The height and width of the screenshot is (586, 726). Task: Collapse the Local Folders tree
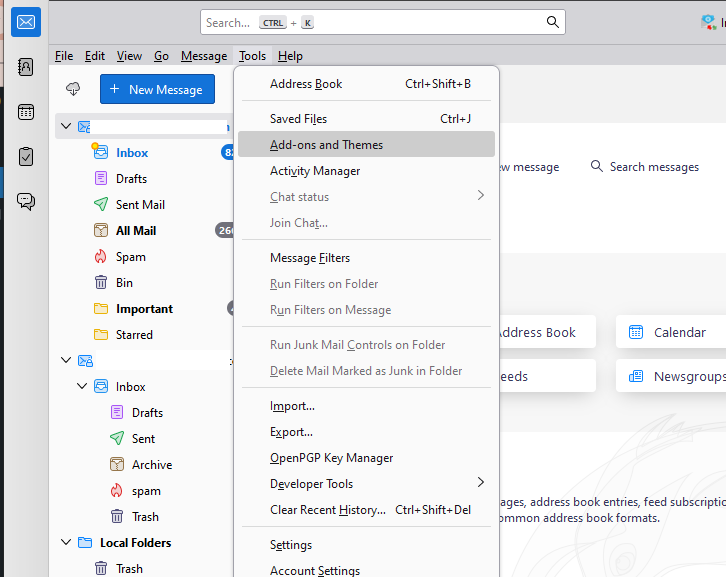66,542
